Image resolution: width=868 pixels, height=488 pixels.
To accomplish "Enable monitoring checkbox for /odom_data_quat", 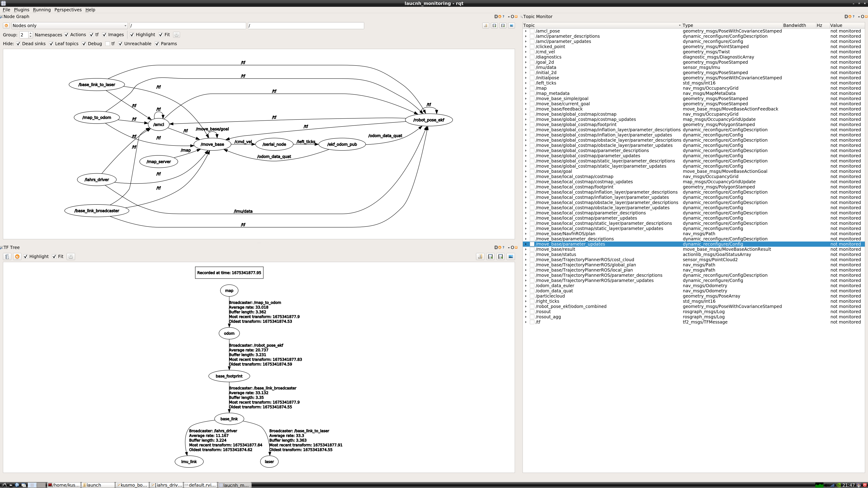I will coord(532,291).
